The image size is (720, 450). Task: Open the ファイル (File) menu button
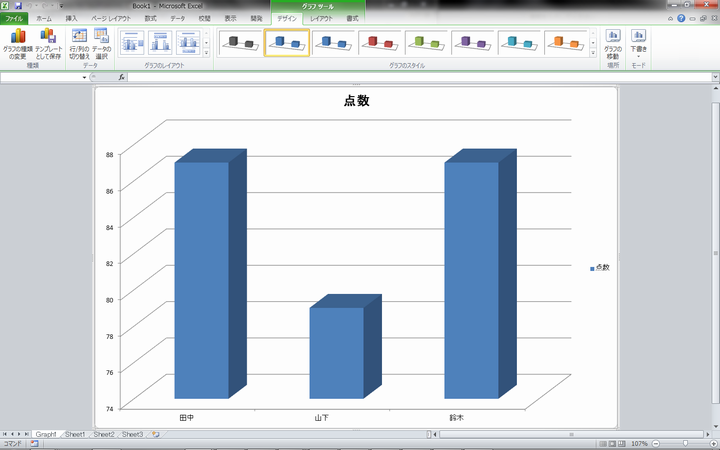pos(14,18)
